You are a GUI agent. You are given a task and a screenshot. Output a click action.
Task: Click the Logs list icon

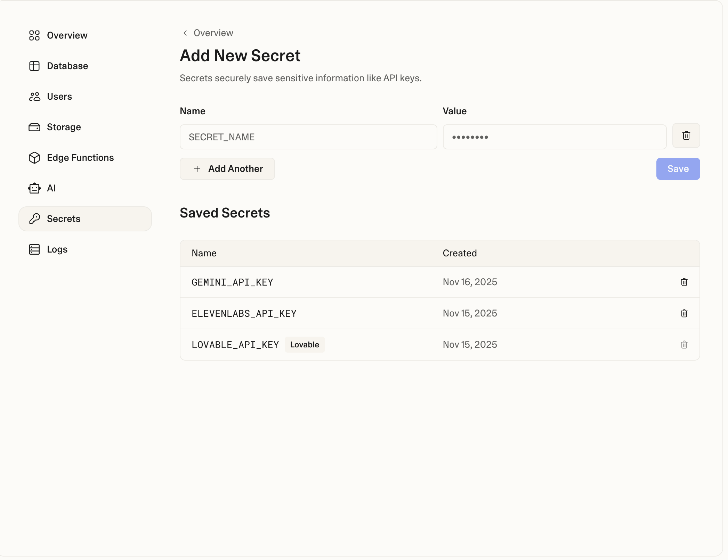click(x=34, y=249)
